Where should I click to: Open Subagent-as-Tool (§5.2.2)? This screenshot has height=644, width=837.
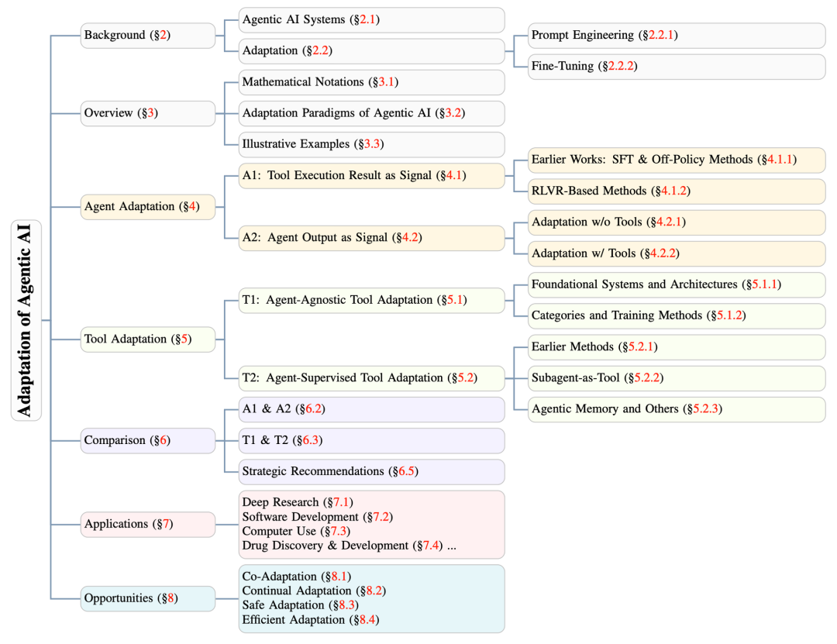coord(677,378)
